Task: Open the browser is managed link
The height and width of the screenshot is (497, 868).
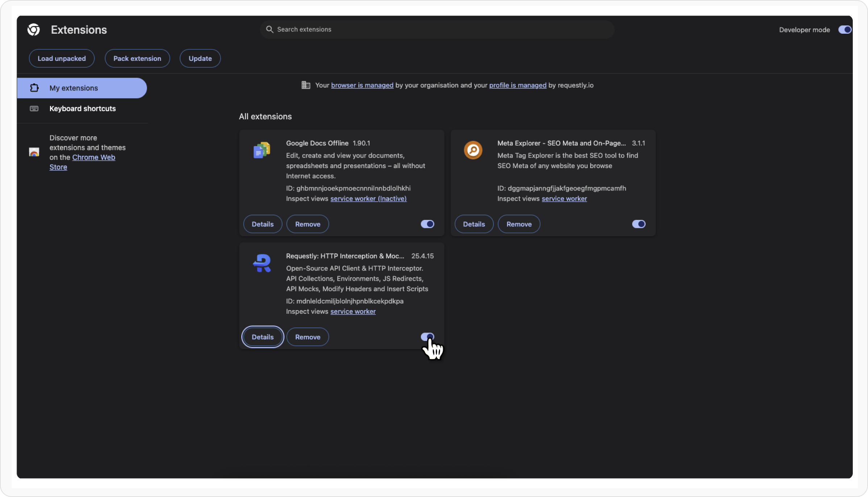Action: pyautogui.click(x=362, y=85)
